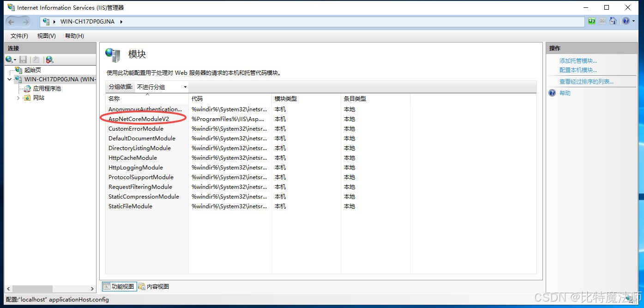Open the 帮助(H) menu
644x308 pixels.
point(74,36)
